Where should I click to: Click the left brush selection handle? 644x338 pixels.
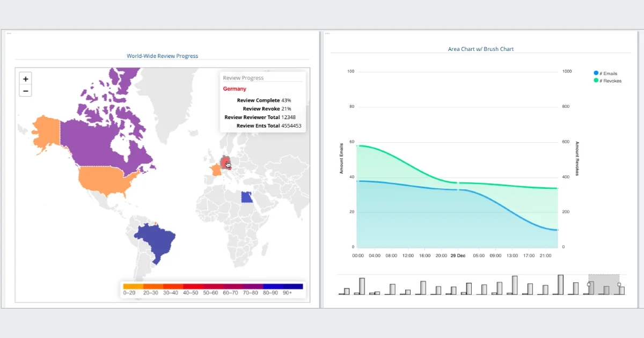point(589,284)
